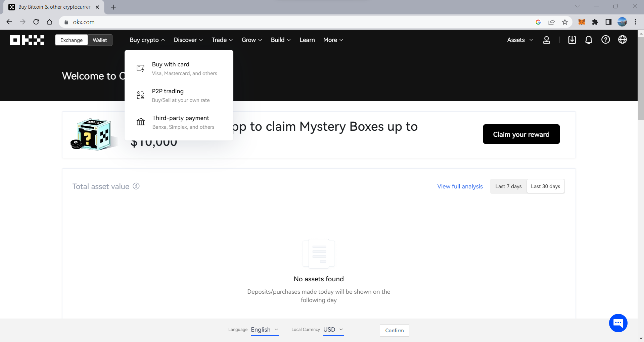This screenshot has width=644, height=342.
Task: Open the live chat support bubble
Action: [x=618, y=323]
